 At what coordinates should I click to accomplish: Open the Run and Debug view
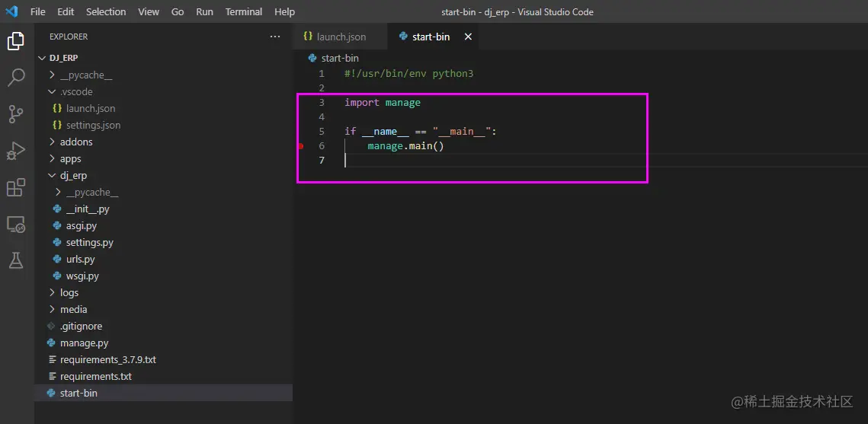[x=16, y=151]
